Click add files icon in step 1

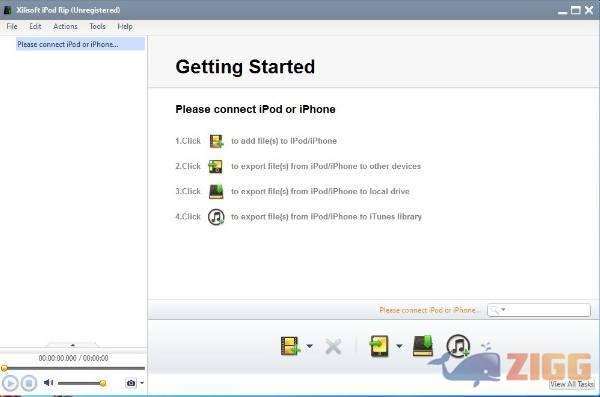(216, 141)
